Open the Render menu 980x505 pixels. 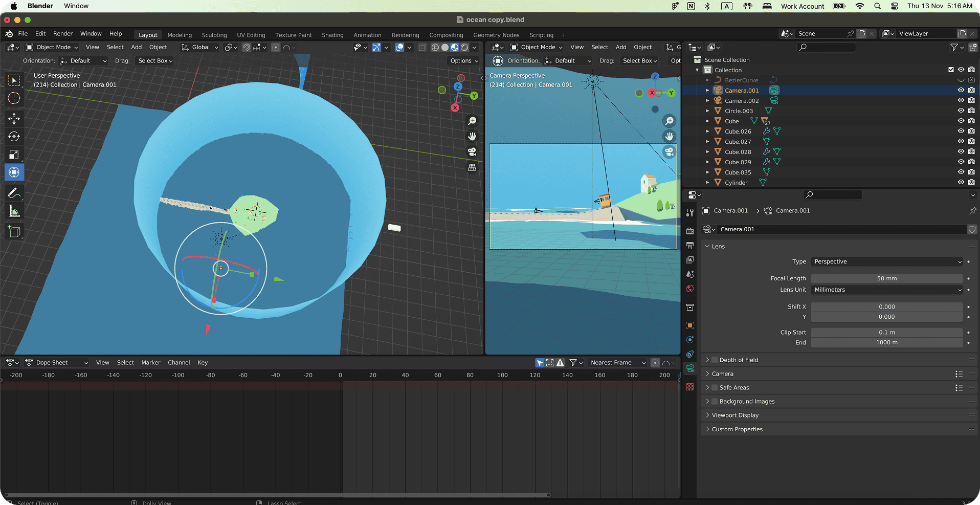click(63, 34)
